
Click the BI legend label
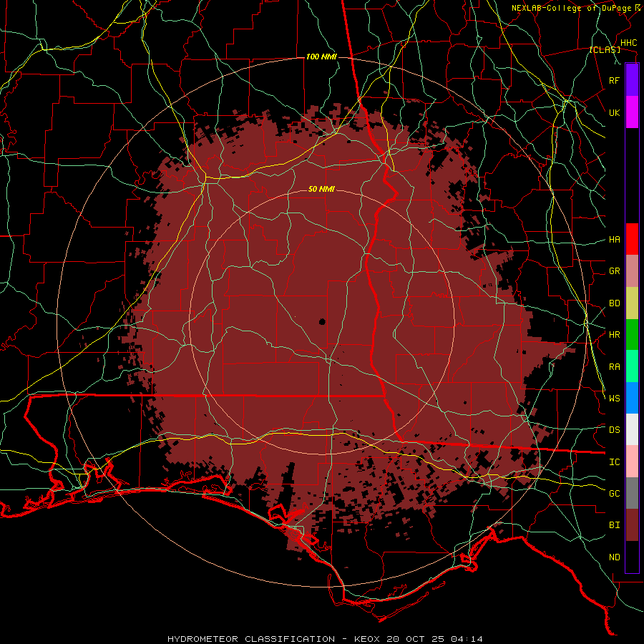point(614,525)
